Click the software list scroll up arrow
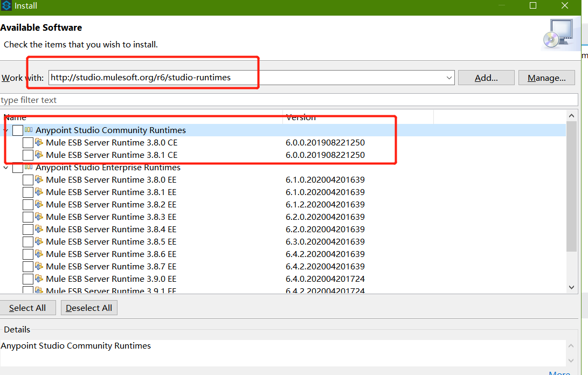The height and width of the screenshot is (375, 588). click(571, 115)
